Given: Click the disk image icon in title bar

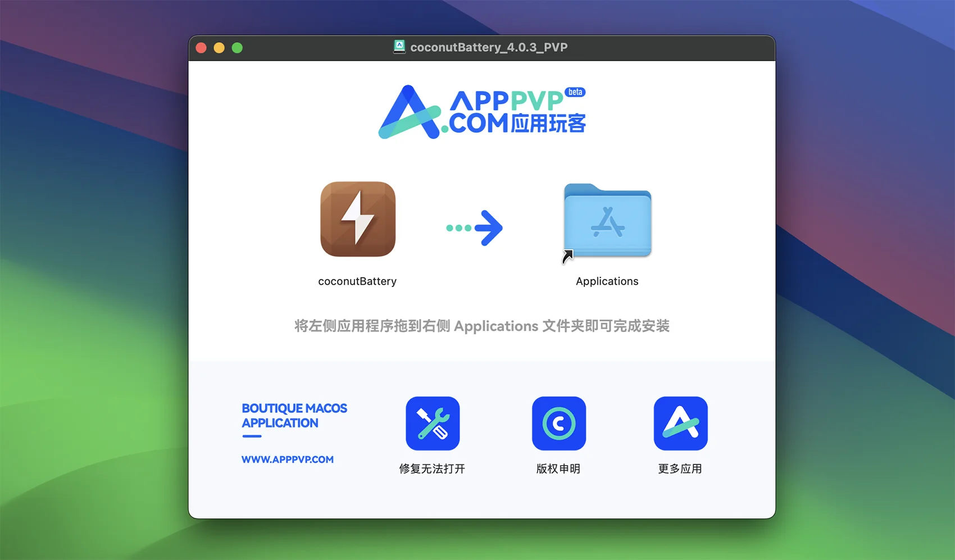Looking at the screenshot, I should click(399, 47).
